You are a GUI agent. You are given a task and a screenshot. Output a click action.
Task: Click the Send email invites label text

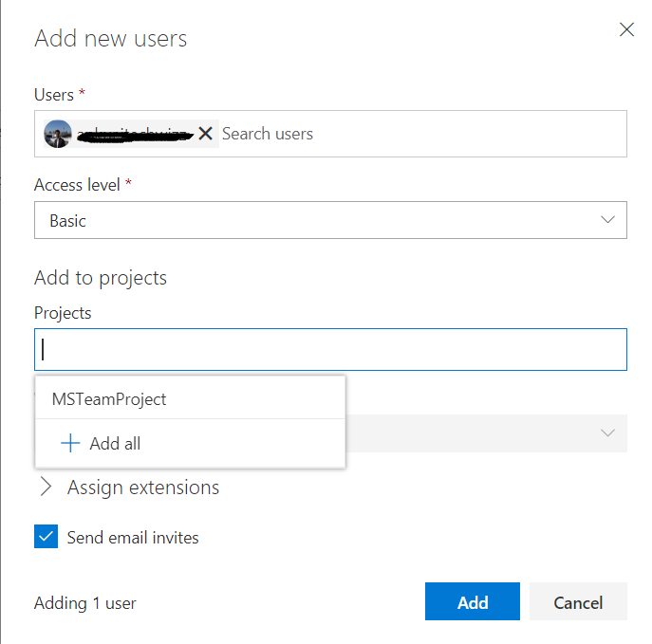[133, 538]
